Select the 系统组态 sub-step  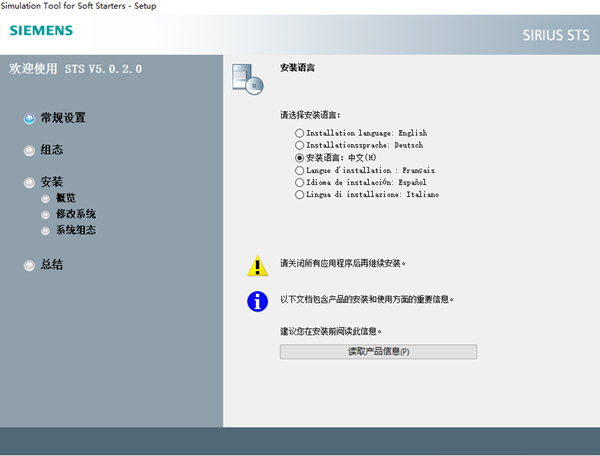click(68, 230)
